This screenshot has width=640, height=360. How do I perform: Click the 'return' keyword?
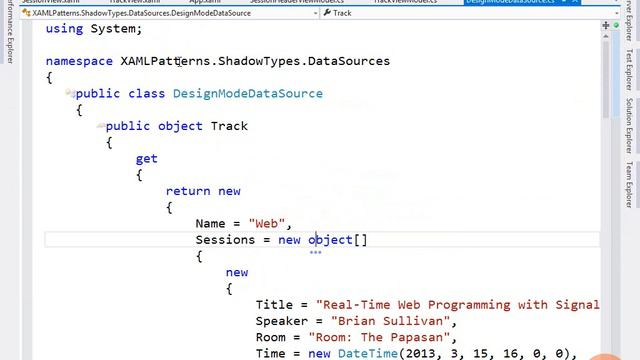(188, 191)
